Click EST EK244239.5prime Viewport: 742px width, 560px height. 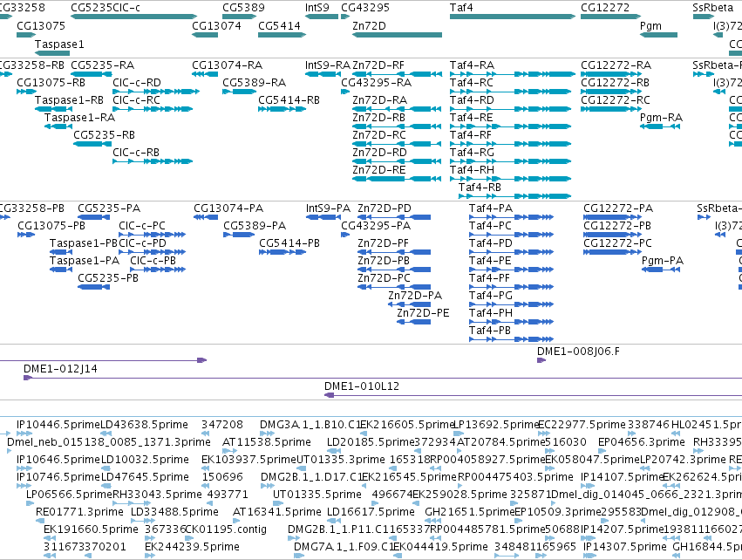pos(150,556)
